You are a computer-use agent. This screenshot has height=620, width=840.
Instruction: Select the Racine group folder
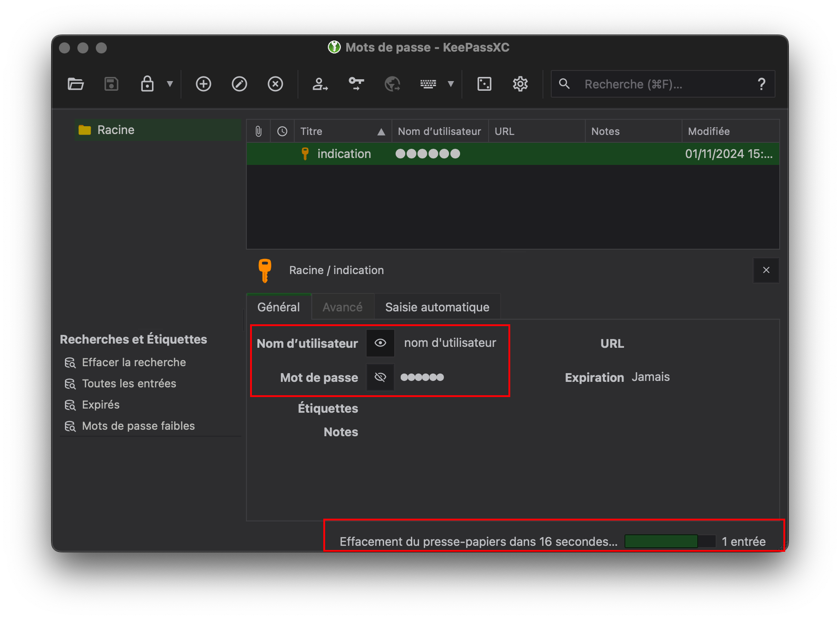point(157,130)
